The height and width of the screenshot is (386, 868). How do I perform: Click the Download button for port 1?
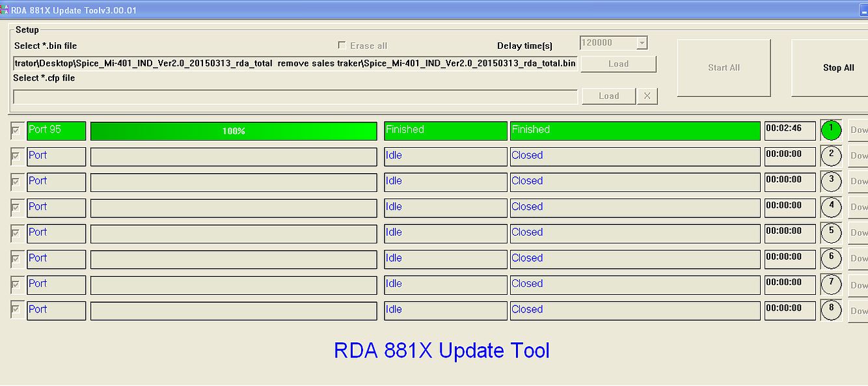coord(859,130)
